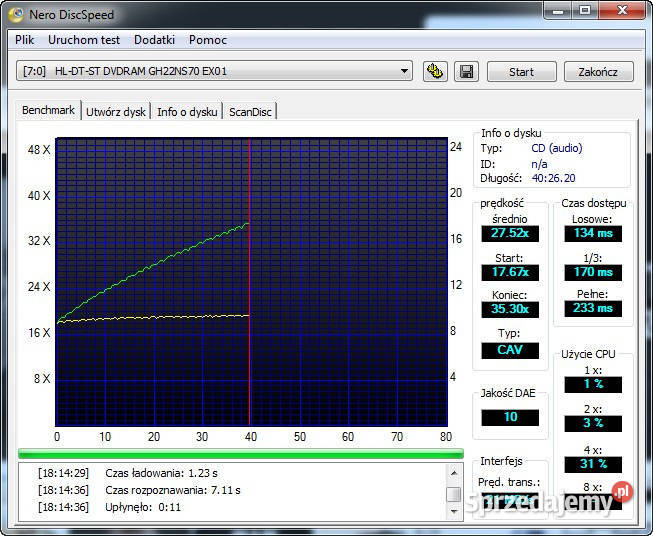Click the log scrollbar thumb

[454, 495]
